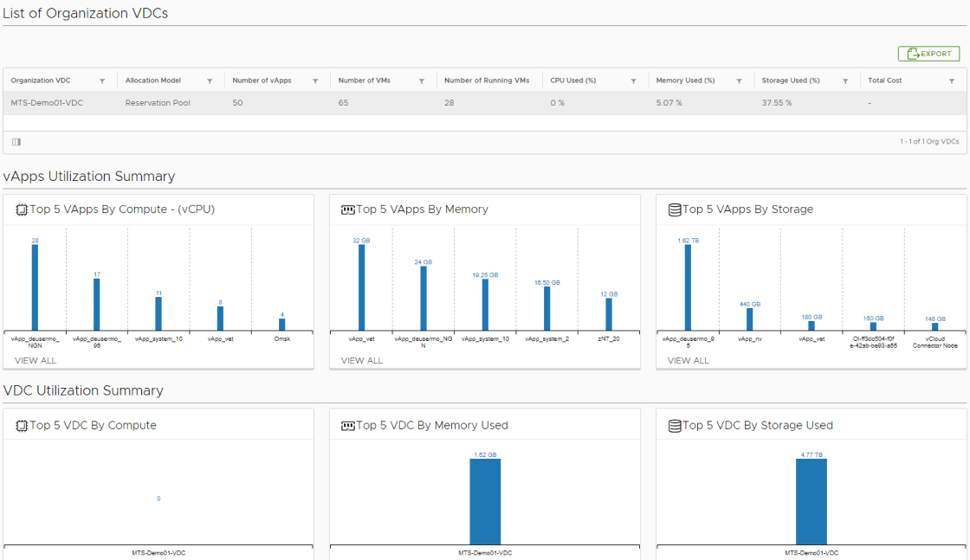This screenshot has height=560, width=970.
Task: Filter the Number of VMs column
Action: click(x=422, y=81)
